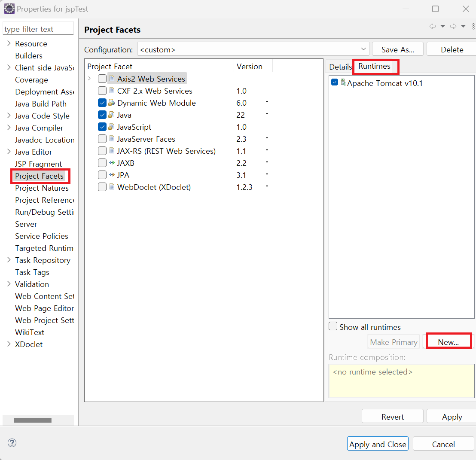Click the Delete configuration button
The width and height of the screenshot is (476, 460).
tap(452, 49)
